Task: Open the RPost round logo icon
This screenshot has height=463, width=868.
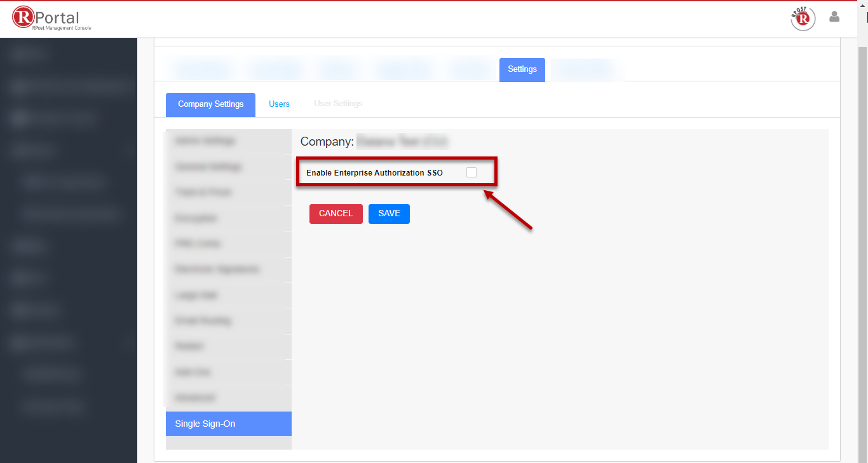Action: (803, 18)
